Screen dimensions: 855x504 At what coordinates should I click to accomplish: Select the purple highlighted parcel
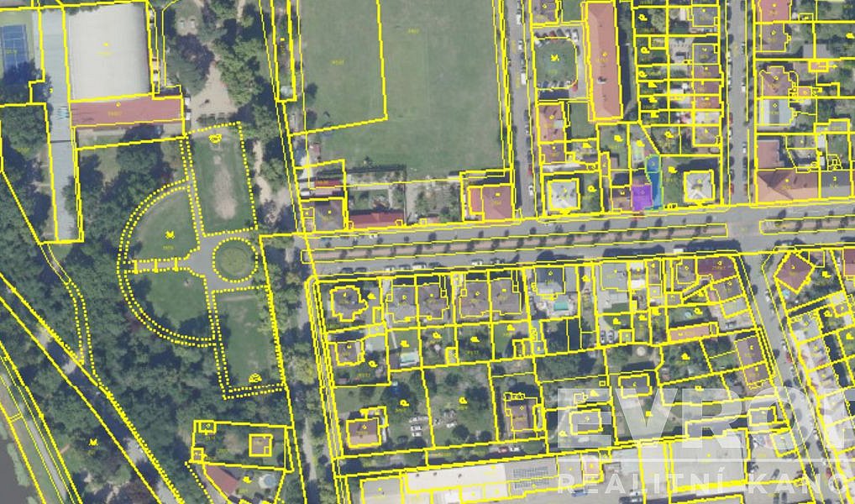click(642, 197)
